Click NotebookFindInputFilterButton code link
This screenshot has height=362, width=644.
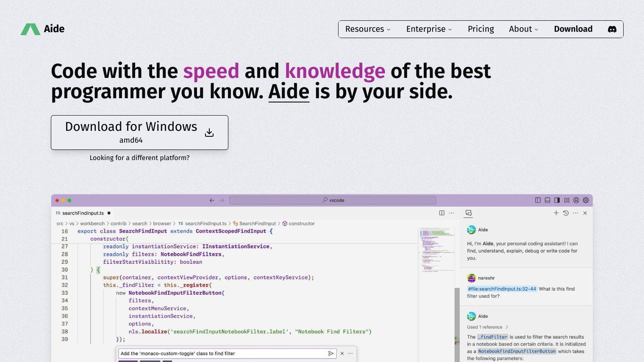click(x=516, y=351)
